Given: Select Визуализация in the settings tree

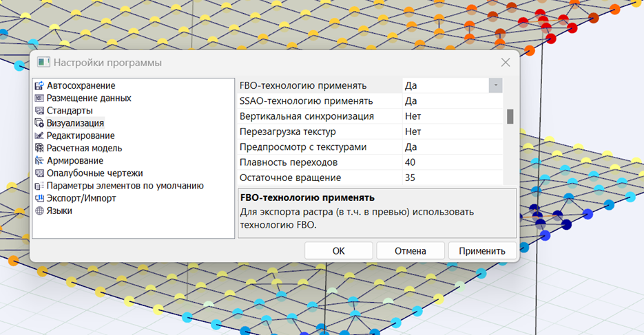Looking at the screenshot, I should coord(75,123).
